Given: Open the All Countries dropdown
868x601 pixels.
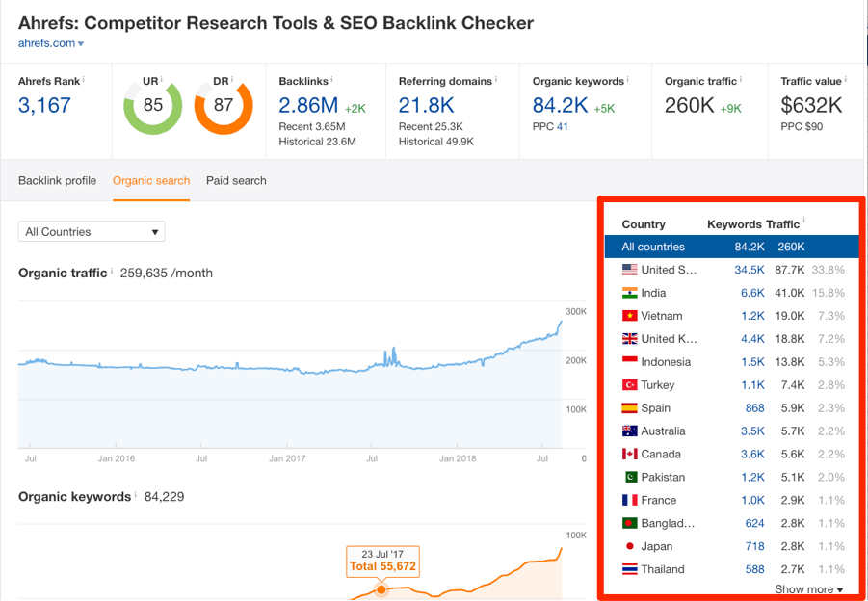Looking at the screenshot, I should (91, 231).
